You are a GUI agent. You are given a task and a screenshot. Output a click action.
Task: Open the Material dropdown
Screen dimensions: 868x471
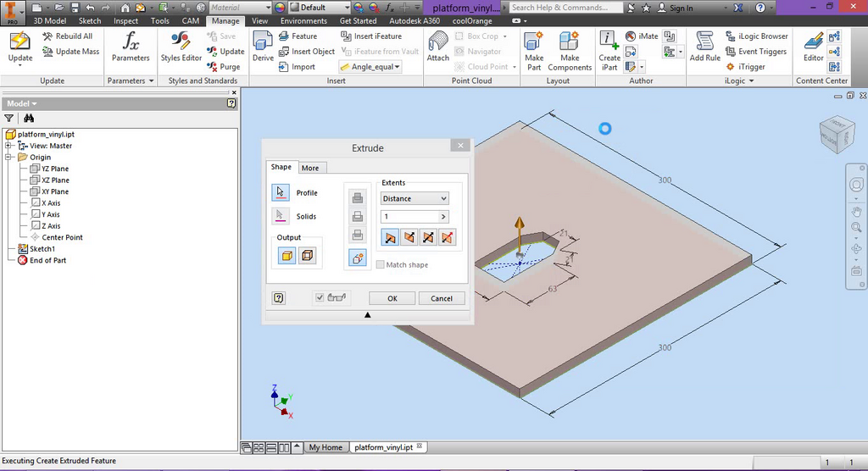pyautogui.click(x=240, y=7)
